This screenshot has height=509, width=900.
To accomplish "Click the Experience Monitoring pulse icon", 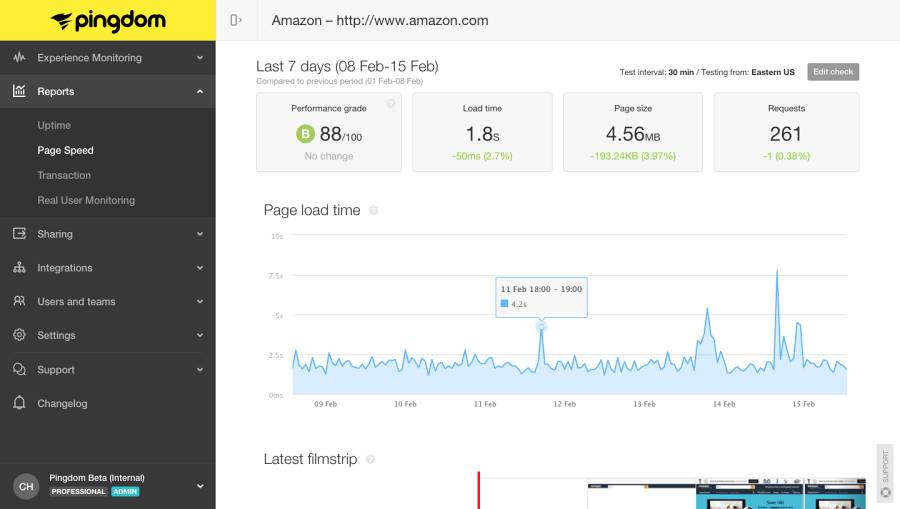I will point(20,57).
